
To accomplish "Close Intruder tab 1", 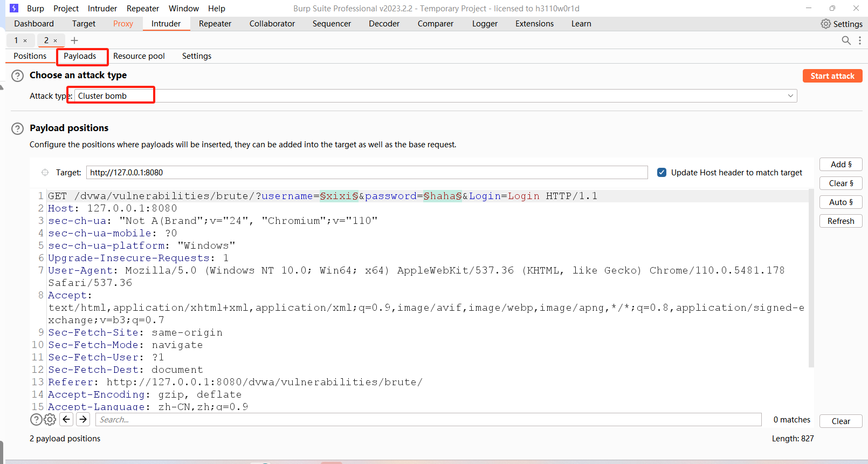I will coord(25,40).
